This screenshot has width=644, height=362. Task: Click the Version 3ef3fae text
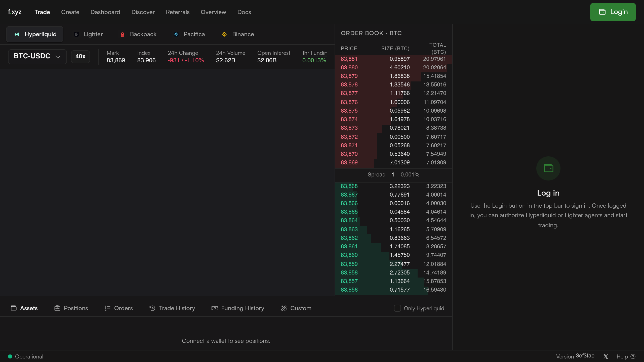[575, 356]
